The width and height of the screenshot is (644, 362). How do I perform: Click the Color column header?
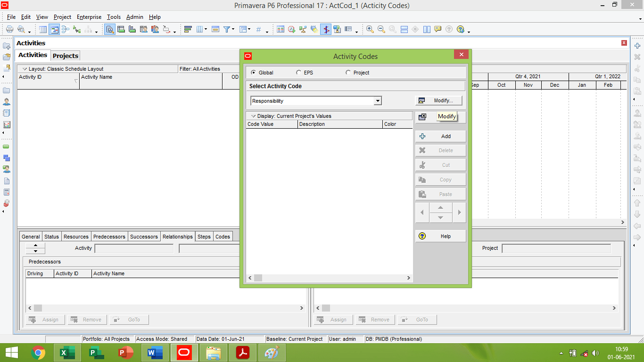click(397, 124)
